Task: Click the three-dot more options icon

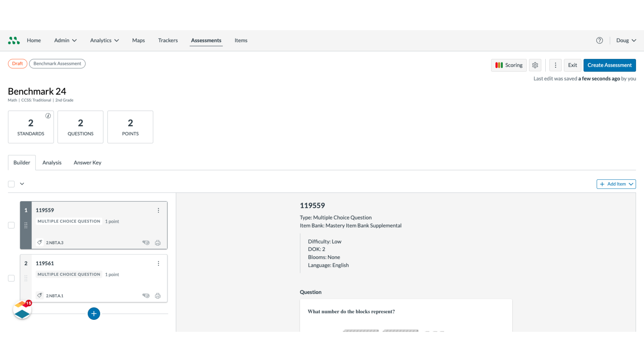Action: [x=555, y=65]
